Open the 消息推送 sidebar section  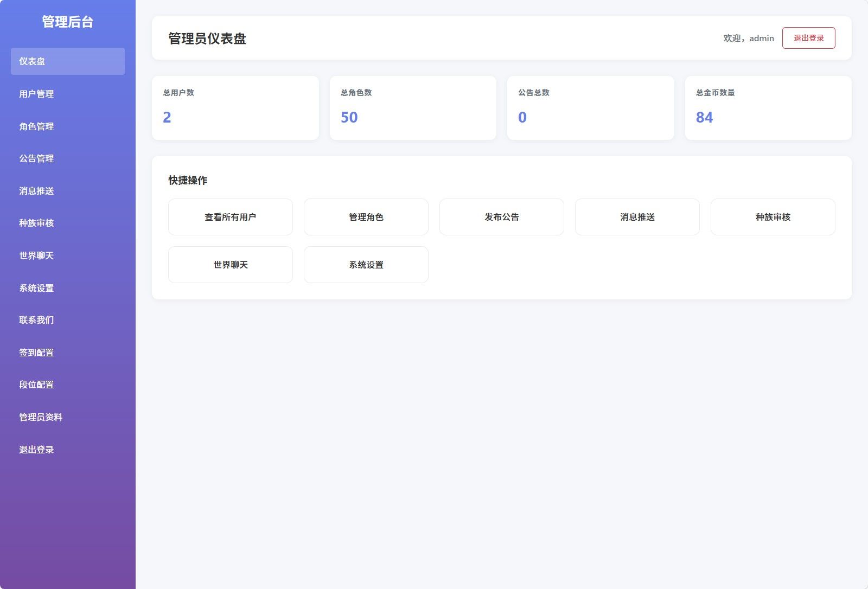coord(36,191)
